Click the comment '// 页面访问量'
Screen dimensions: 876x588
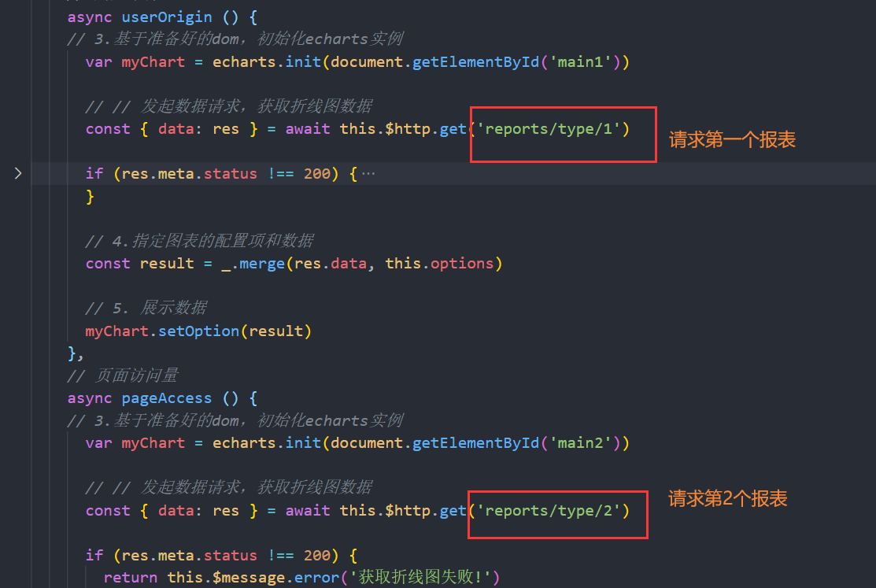(122, 375)
